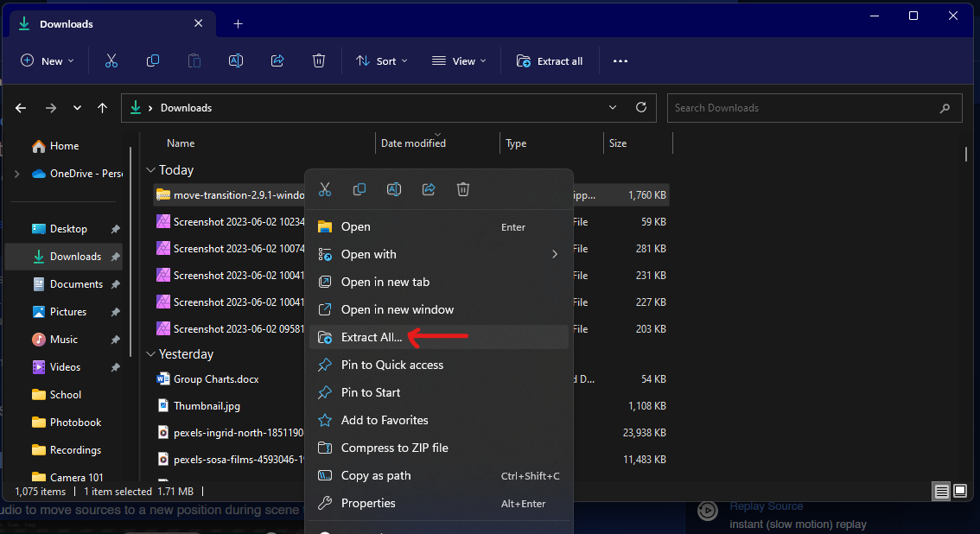Open the See more ellipsis menu
The height and width of the screenshot is (534, 980).
620,60
